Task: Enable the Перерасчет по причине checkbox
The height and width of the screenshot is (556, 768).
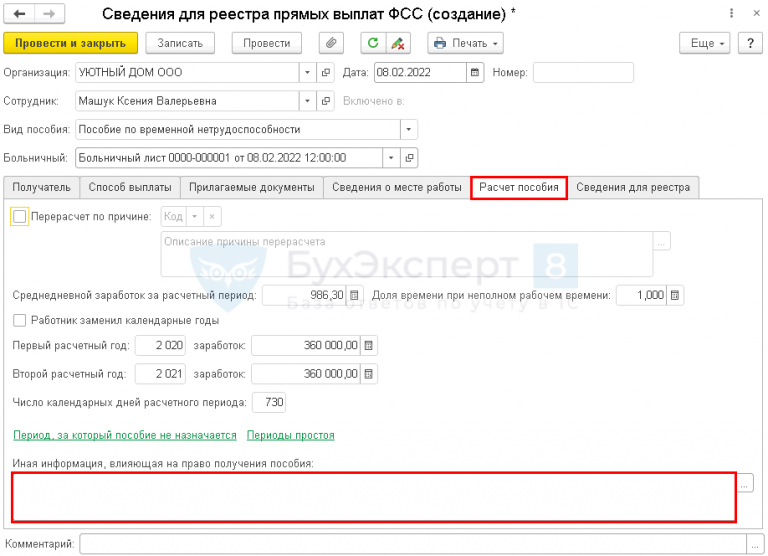Action: [x=20, y=217]
